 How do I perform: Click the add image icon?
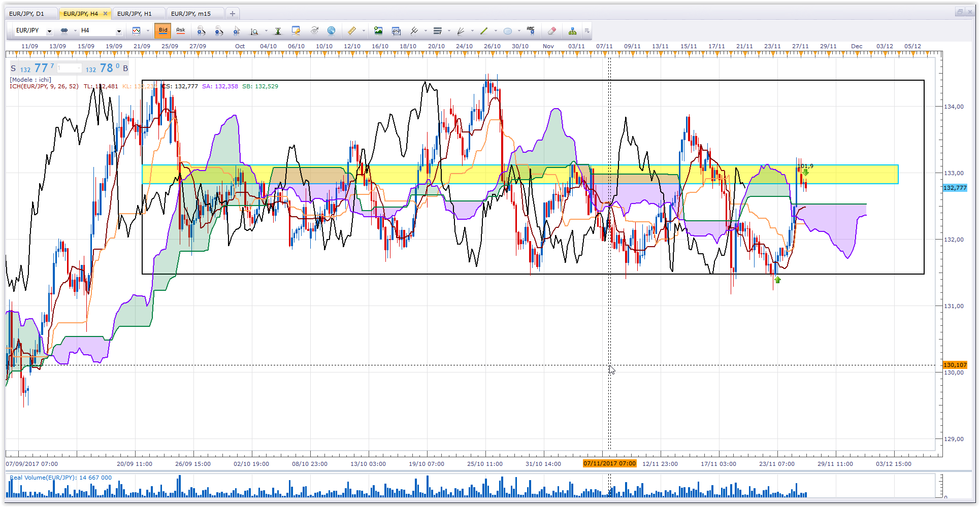378,31
